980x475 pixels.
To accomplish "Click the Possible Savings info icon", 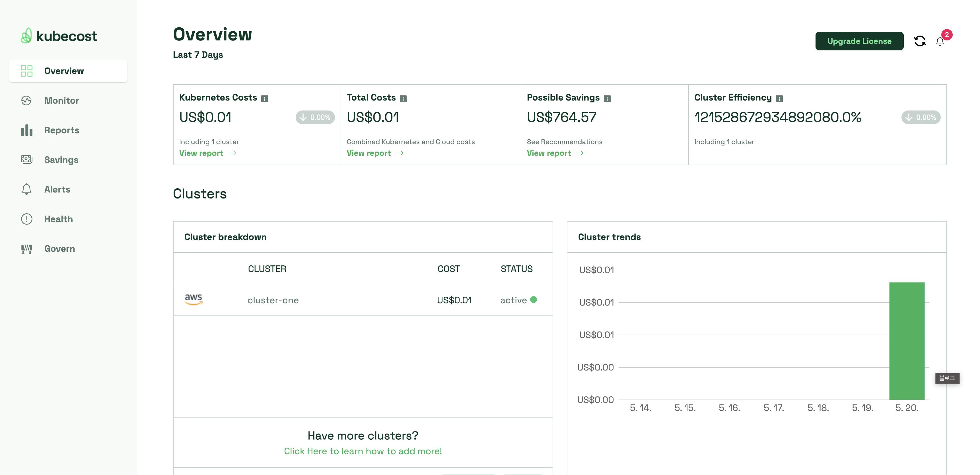I will [x=607, y=99].
